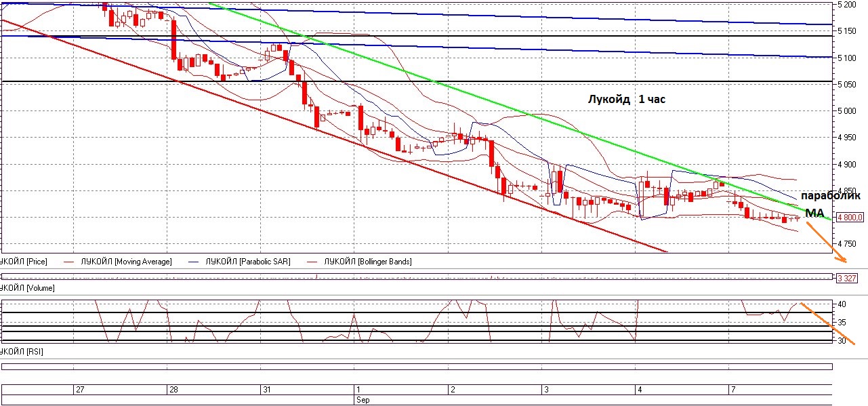Click the date label 7 on time axis
Screen dimensions: 868x406
tap(733, 390)
